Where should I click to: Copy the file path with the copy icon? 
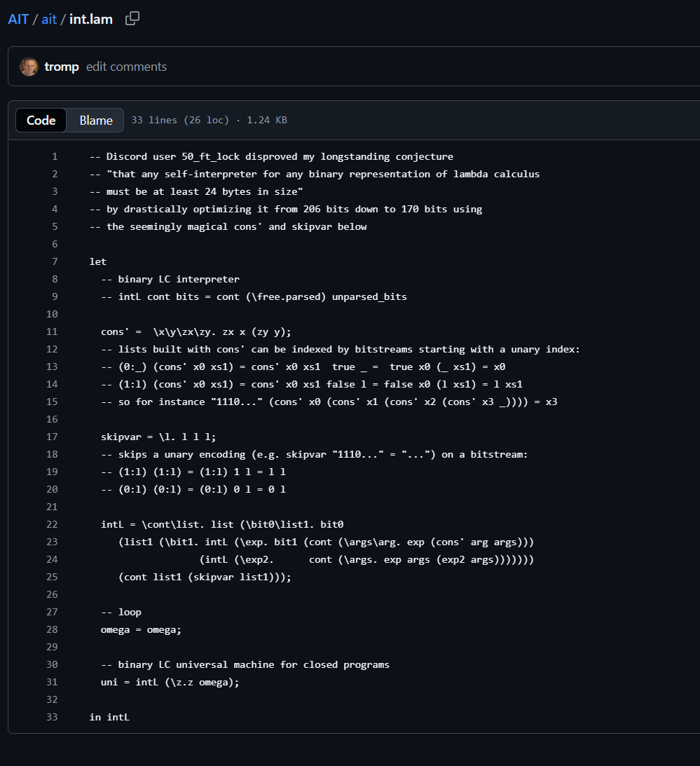(132, 18)
